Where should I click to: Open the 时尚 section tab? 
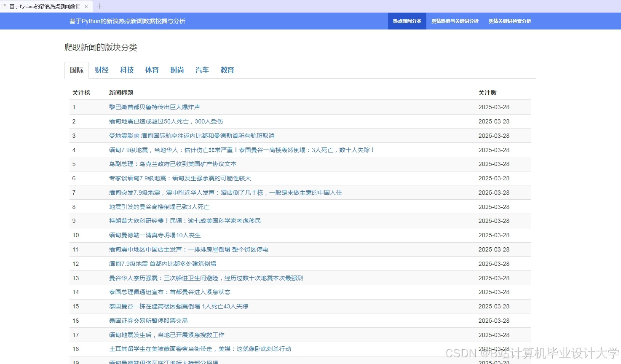(177, 70)
